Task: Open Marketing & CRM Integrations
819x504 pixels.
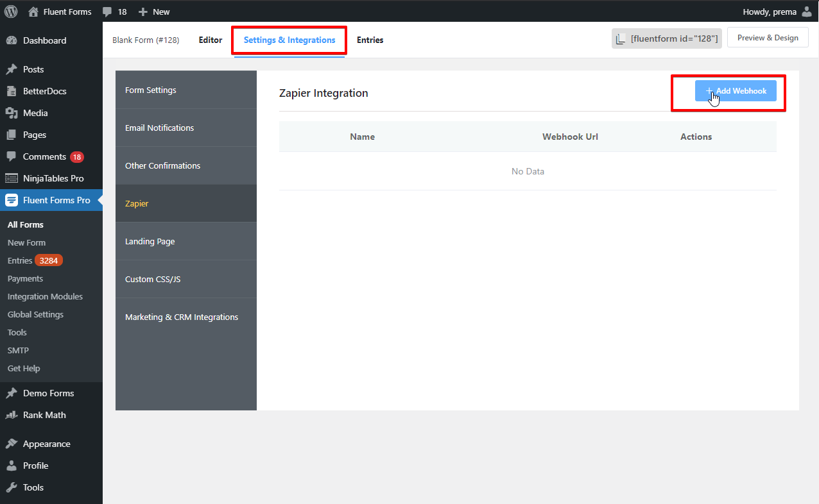Action: click(x=186, y=317)
